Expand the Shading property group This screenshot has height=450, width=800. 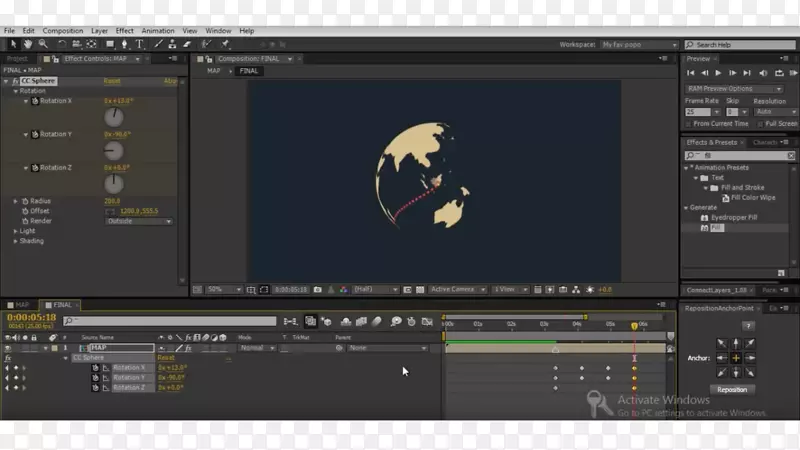pyautogui.click(x=15, y=241)
